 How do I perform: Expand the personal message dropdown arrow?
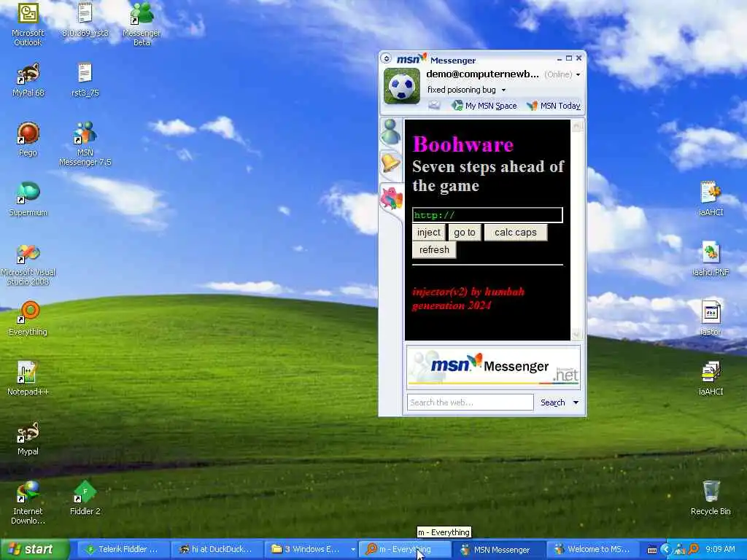(503, 90)
